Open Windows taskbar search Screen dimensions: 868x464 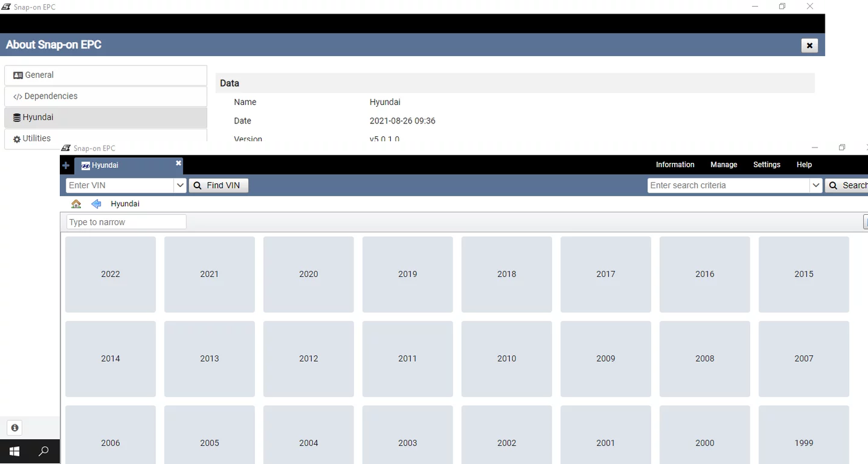click(x=44, y=451)
